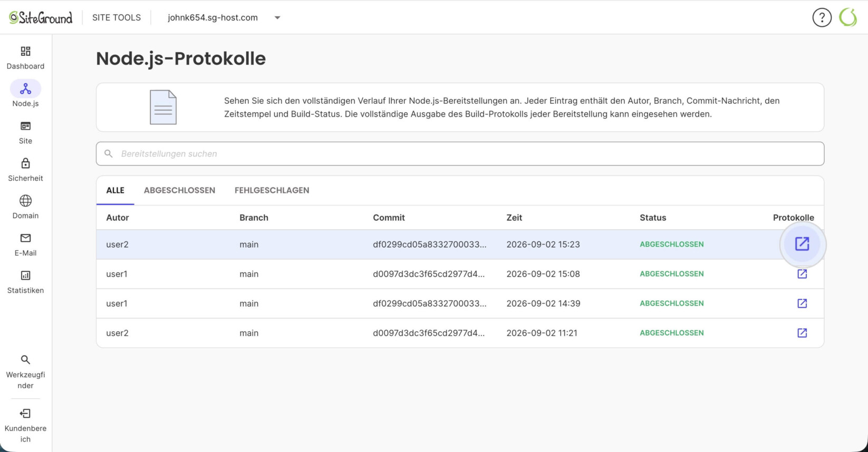The width and height of the screenshot is (868, 452).
Task: Click ABGESCHLOSSEN status in the 11:21 row
Action: coord(671,333)
